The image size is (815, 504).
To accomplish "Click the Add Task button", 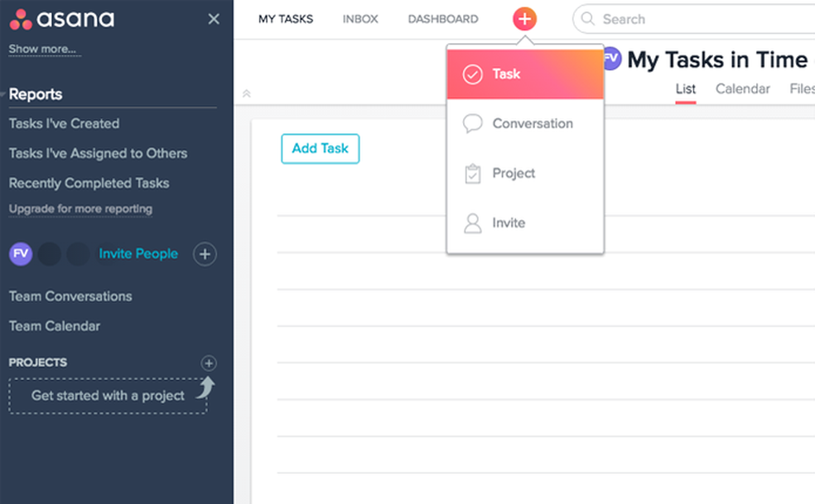I will 321,149.
